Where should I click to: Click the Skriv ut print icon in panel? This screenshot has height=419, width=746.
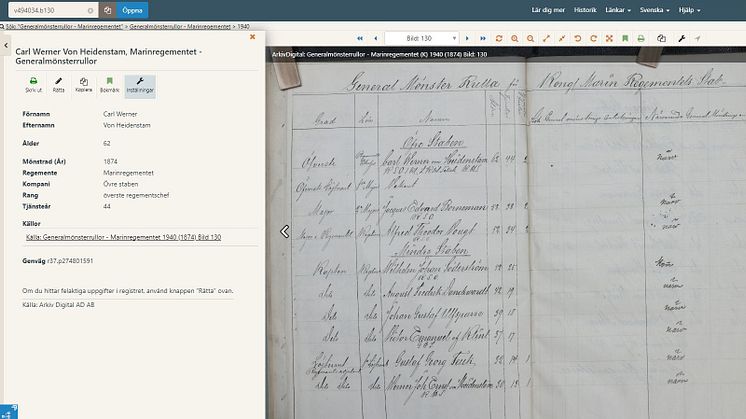pyautogui.click(x=33, y=84)
